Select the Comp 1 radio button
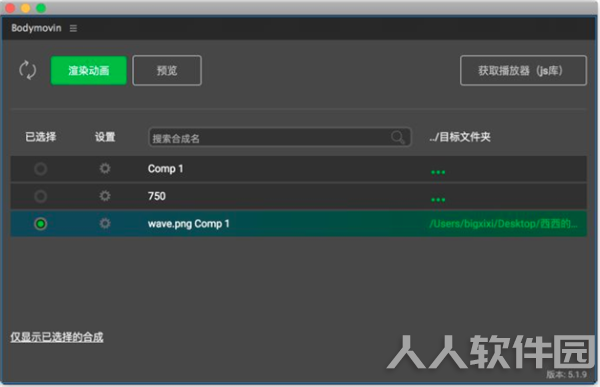This screenshot has width=600, height=387. (x=41, y=169)
